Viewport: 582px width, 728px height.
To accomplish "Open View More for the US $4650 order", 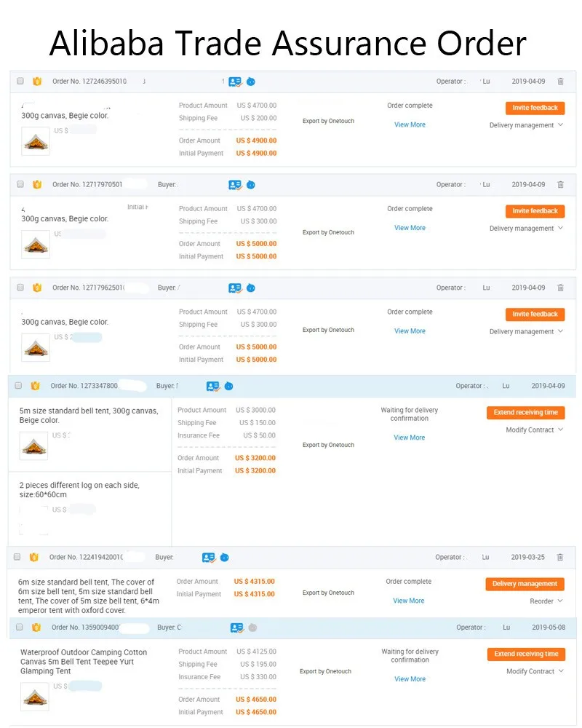I will pos(410,679).
